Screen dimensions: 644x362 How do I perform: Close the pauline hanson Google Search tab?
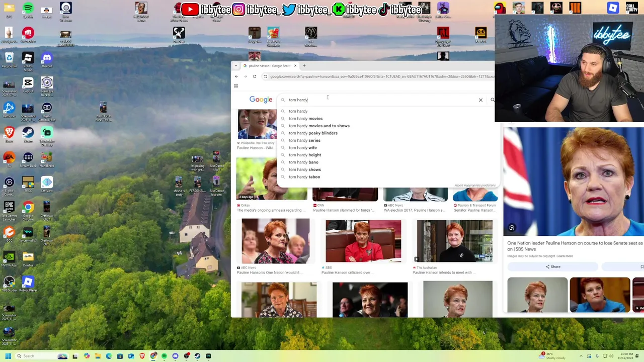[x=295, y=65]
